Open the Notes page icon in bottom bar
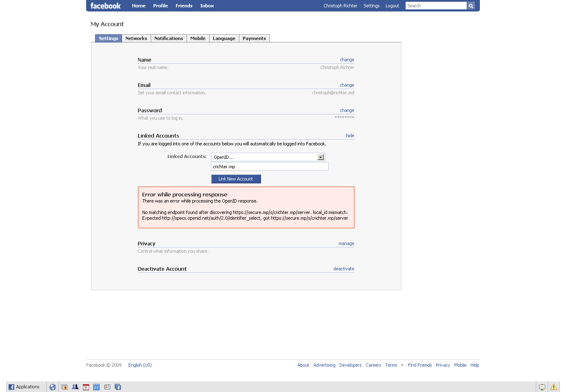 click(x=107, y=387)
